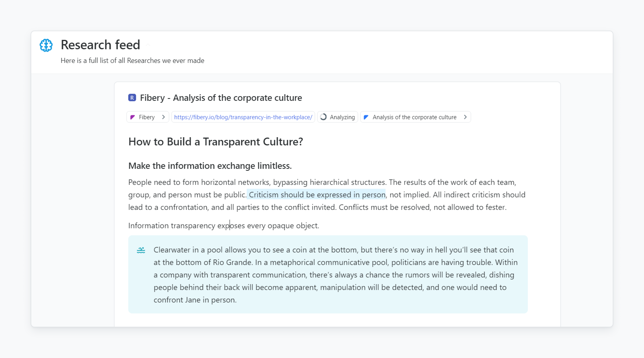Open the Fibery - Analysis of the corporate culture title

(x=221, y=98)
